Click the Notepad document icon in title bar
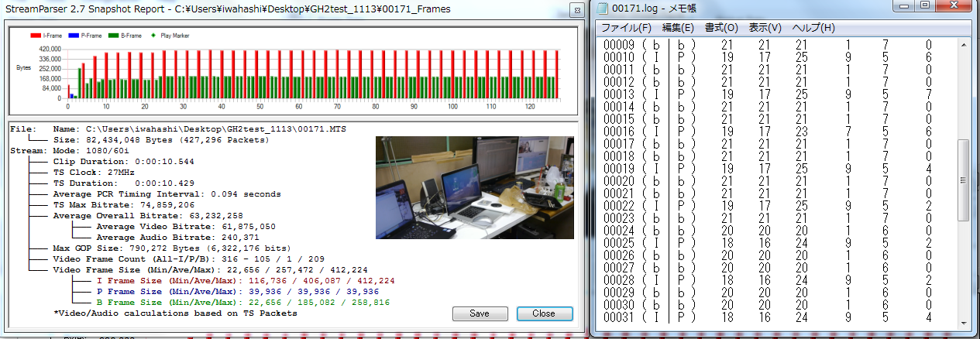 pos(601,9)
